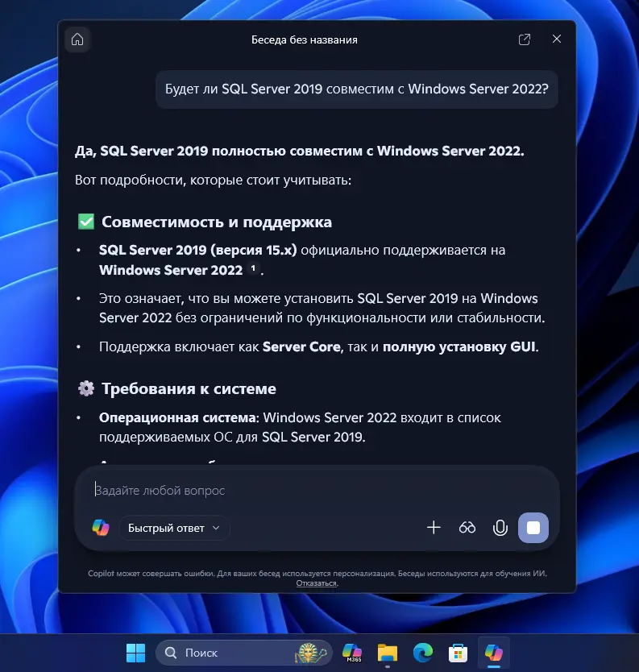Viewport: 639px width, 672px height.
Task: Stop response generation with square button
Action: 533,528
